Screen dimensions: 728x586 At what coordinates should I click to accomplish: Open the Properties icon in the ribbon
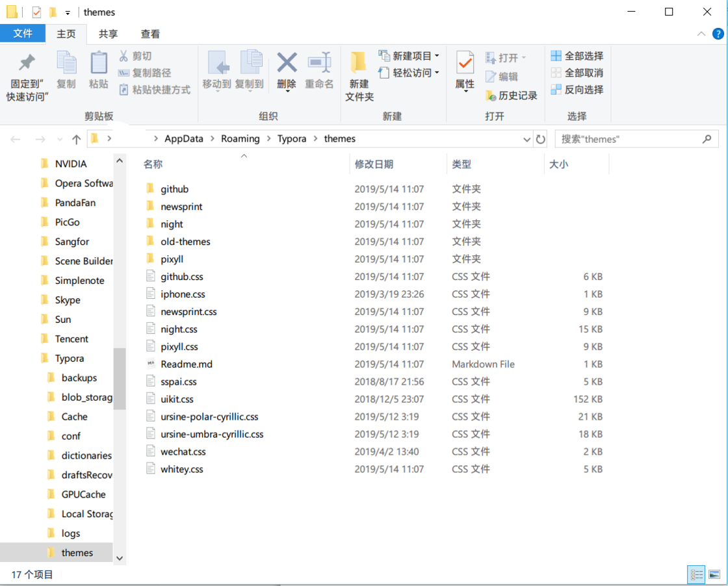[x=465, y=64]
